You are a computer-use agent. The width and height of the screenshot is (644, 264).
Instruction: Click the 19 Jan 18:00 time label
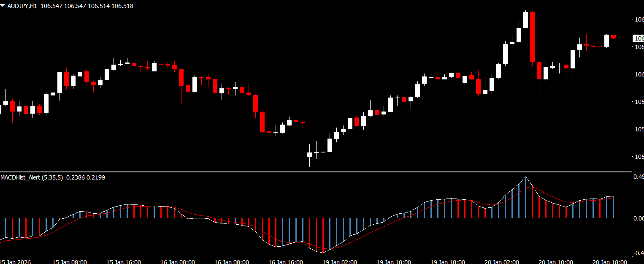tap(448, 261)
